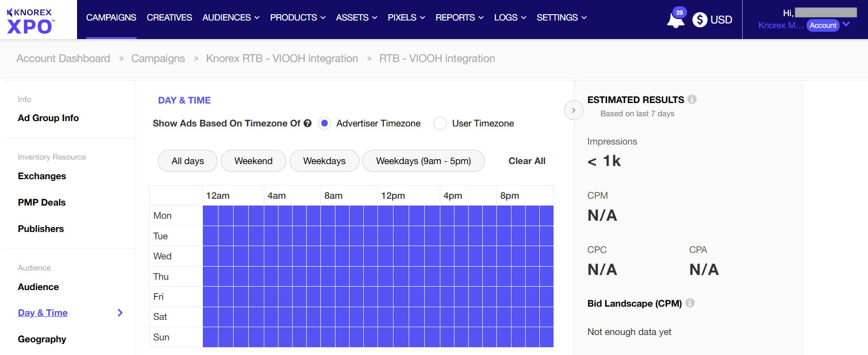This screenshot has width=868, height=355.
Task: Select the Weekend preset
Action: [254, 161]
